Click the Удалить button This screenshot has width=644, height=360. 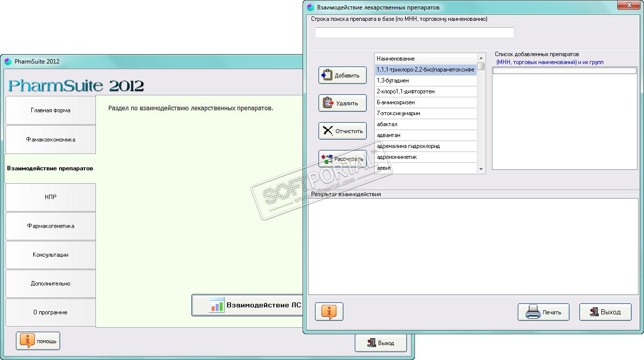pyautogui.click(x=342, y=103)
